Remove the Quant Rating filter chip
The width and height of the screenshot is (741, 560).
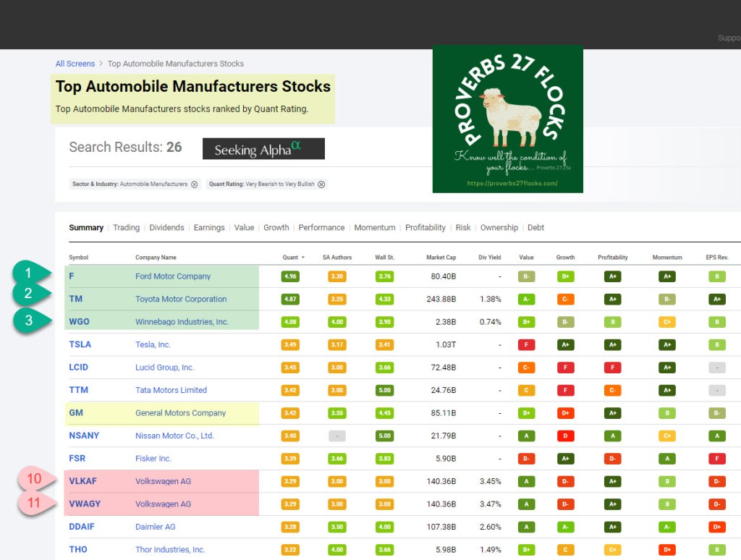[321, 184]
